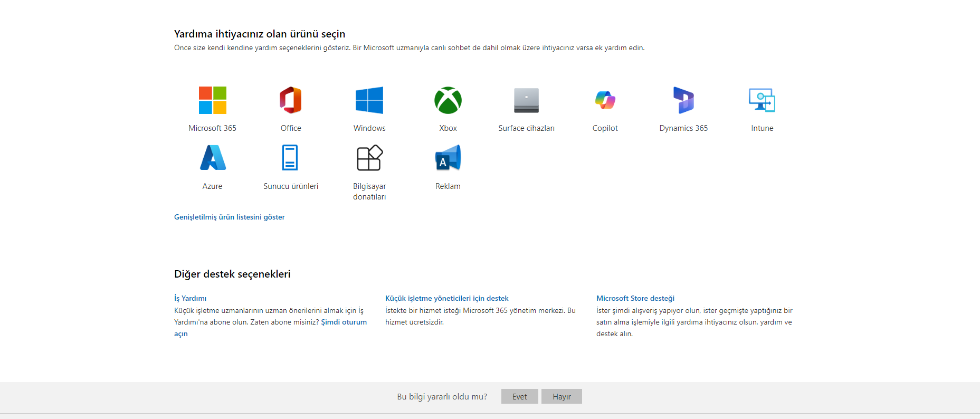Click the Şimdi oturum açın link

point(344,322)
